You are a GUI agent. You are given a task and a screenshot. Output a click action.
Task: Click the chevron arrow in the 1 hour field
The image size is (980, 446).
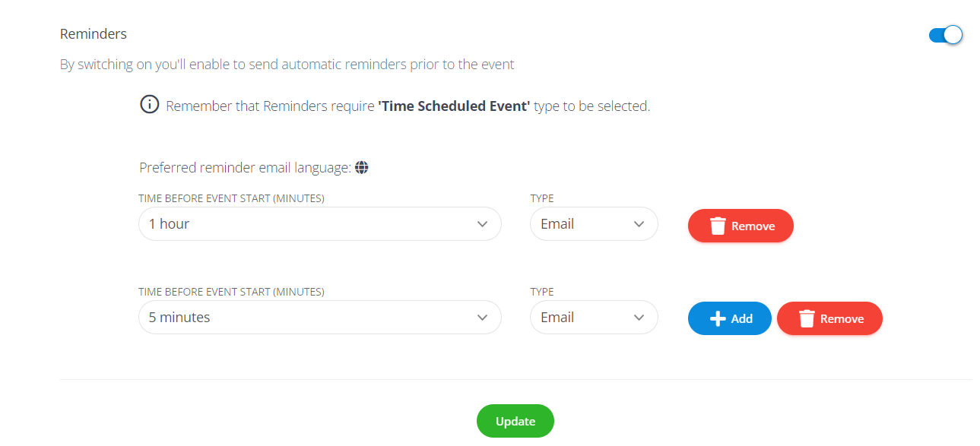(482, 224)
